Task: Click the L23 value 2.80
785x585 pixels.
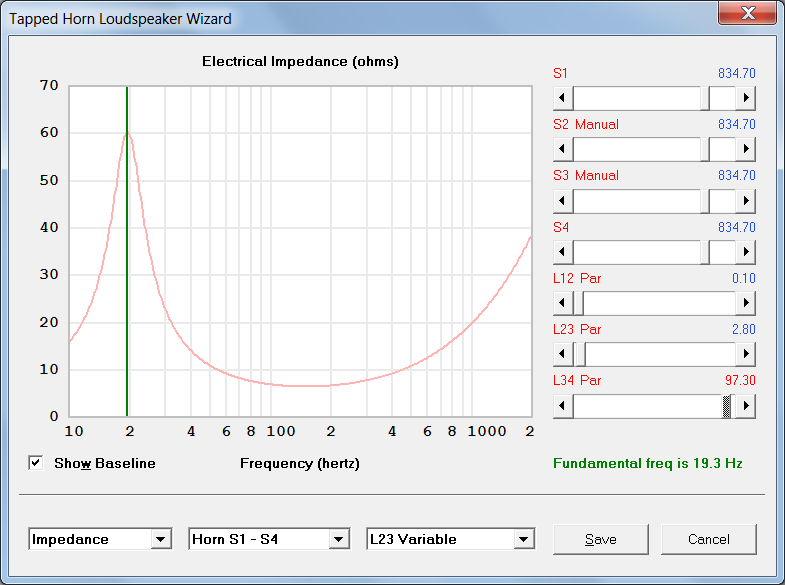Action: tap(743, 329)
